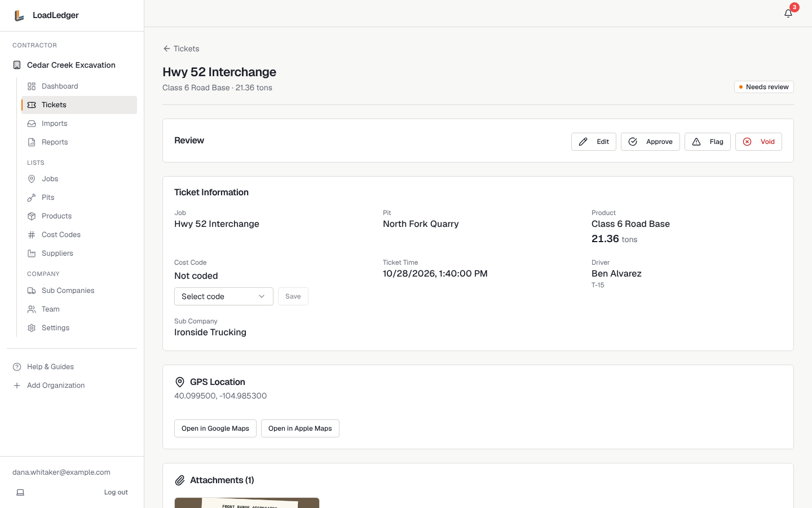Open the Tickets menu item

point(79,105)
